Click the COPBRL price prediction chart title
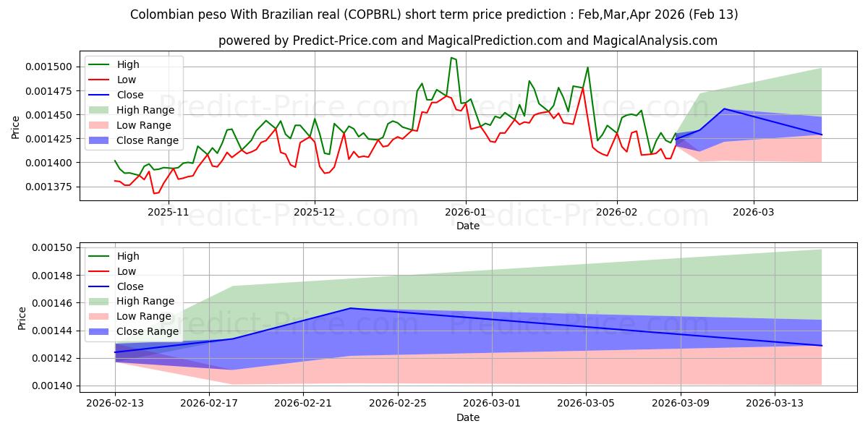Viewport: 868px width, 434px height. point(434,14)
